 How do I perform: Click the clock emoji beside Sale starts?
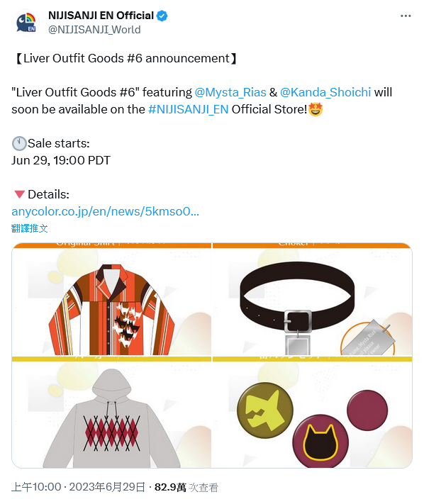coord(19,143)
